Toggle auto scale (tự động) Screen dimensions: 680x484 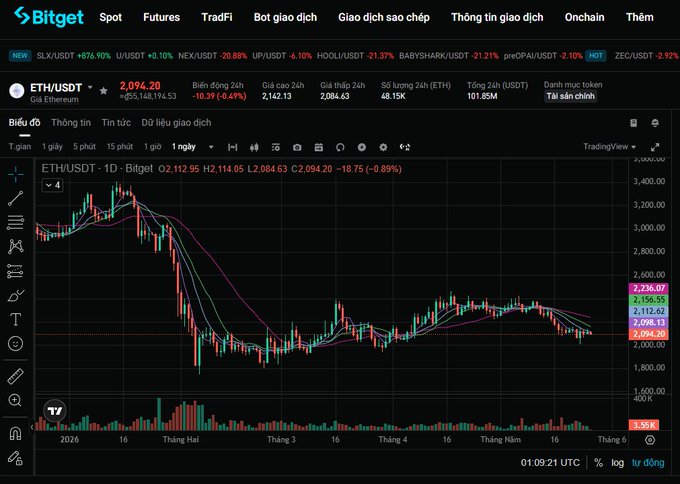click(x=648, y=462)
